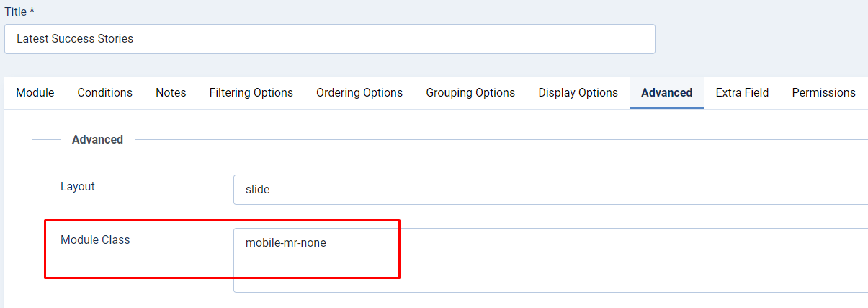
Task: Switch to the Grouping Options tab
Action: tap(470, 93)
